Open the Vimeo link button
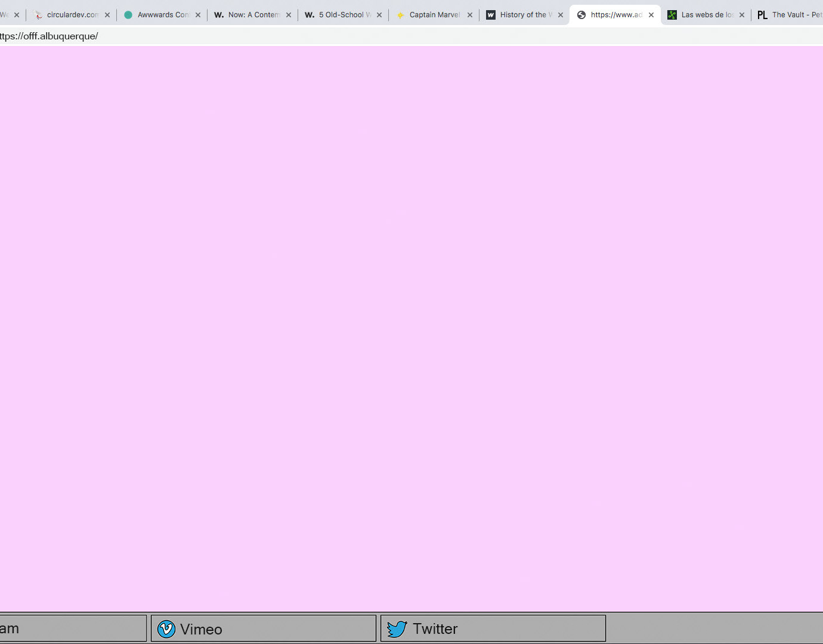The height and width of the screenshot is (644, 823). click(x=264, y=628)
